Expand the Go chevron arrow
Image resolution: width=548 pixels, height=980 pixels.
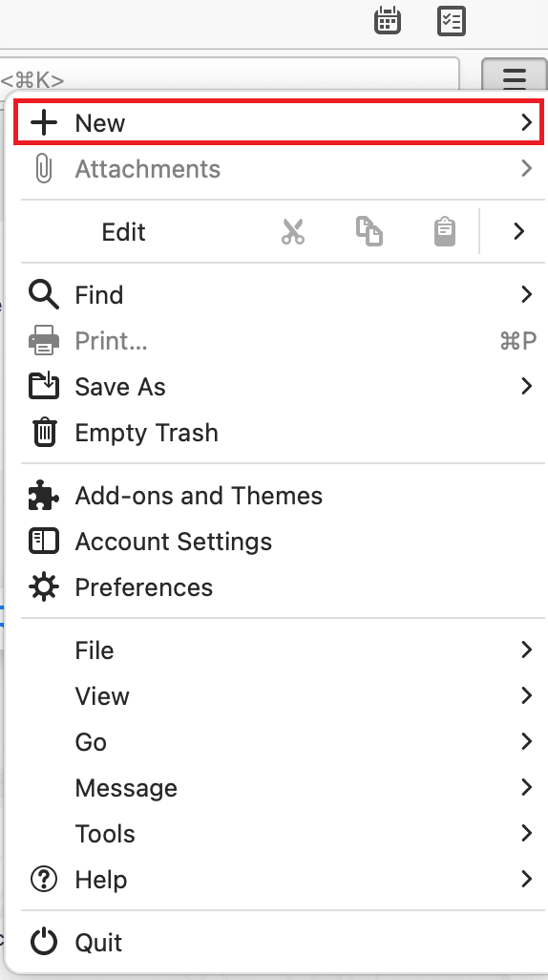pyautogui.click(x=526, y=742)
